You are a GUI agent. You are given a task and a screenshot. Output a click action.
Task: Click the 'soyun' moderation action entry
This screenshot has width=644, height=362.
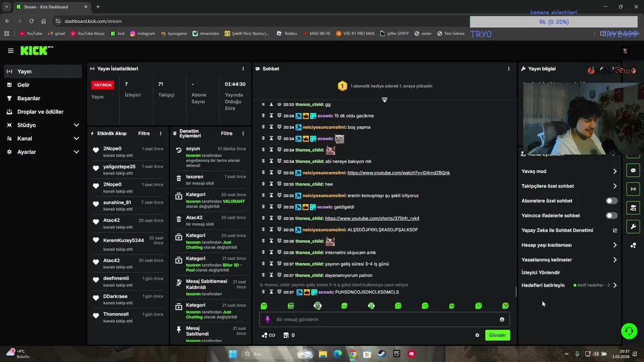click(x=210, y=158)
